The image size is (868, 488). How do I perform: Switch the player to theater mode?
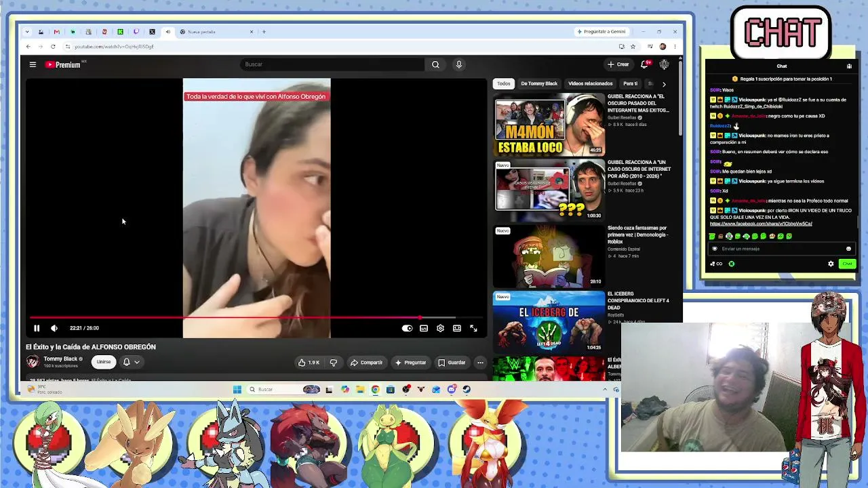pyautogui.click(x=457, y=328)
